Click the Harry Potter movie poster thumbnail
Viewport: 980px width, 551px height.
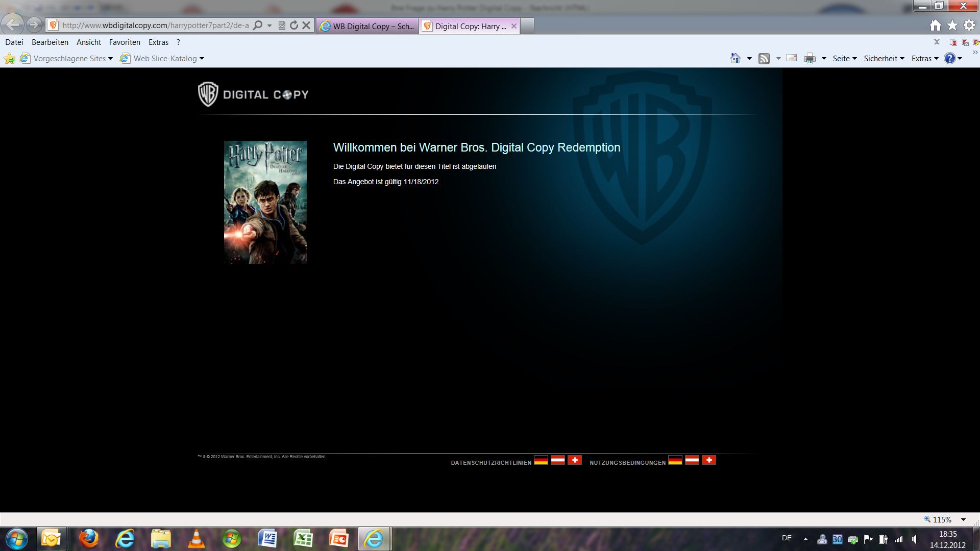tap(265, 202)
